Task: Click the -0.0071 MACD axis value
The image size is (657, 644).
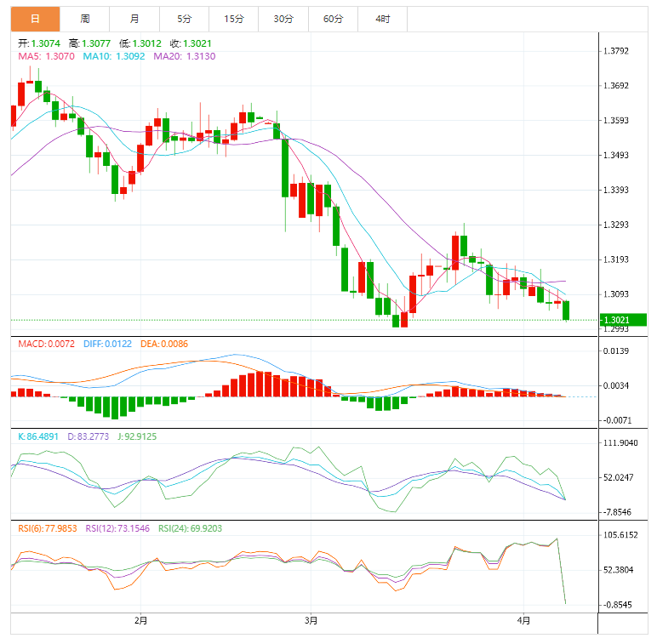Action: coord(617,420)
